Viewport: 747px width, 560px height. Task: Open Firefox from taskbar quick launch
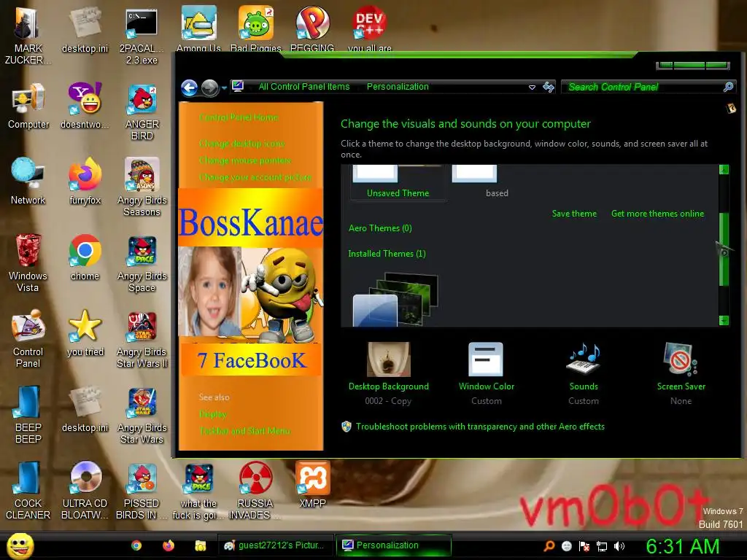click(x=169, y=545)
